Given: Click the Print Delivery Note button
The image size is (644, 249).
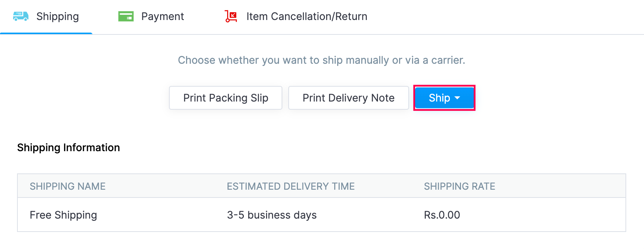Looking at the screenshot, I should 348,98.
